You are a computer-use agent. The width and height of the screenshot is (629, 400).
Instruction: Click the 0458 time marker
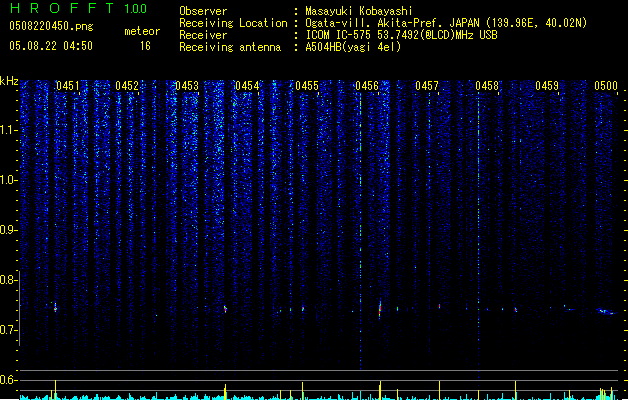(x=487, y=86)
